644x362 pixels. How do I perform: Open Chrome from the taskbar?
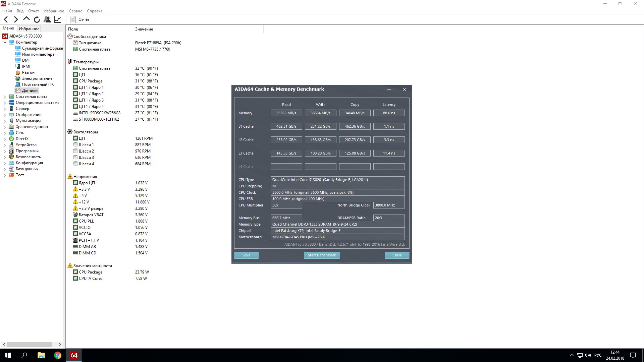pyautogui.click(x=58, y=355)
